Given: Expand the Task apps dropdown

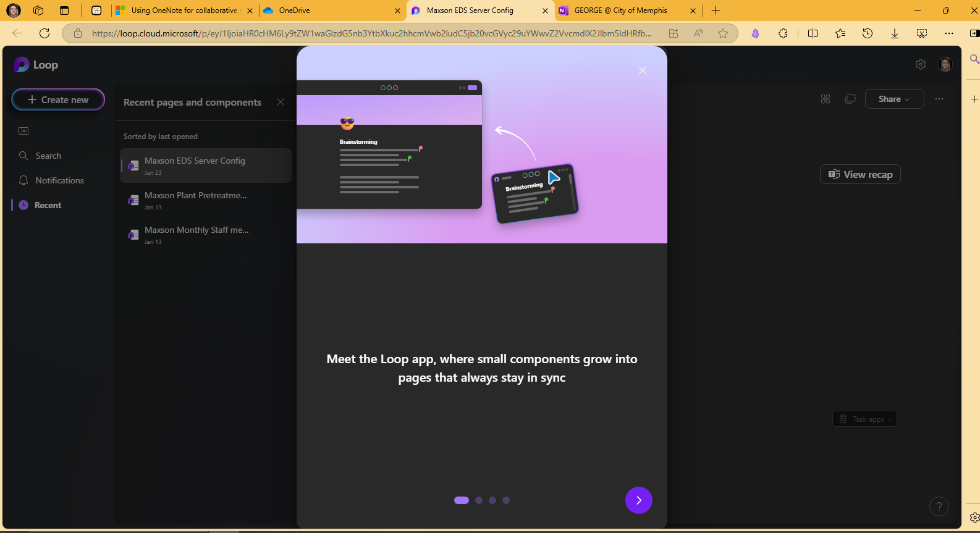Looking at the screenshot, I should 864,419.
